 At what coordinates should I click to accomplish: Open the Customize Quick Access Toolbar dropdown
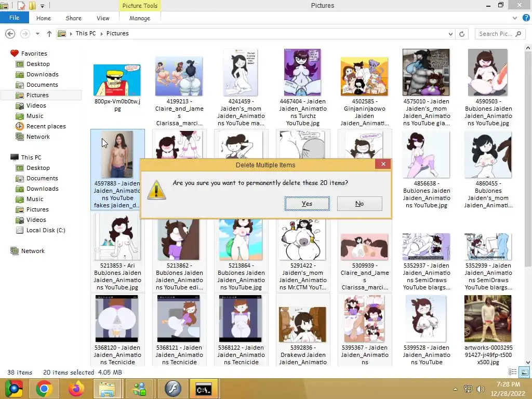click(x=43, y=6)
